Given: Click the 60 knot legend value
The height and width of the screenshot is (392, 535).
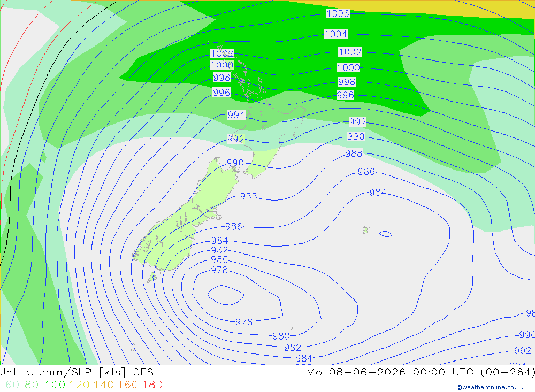Looking at the screenshot, I should (x=13, y=385).
